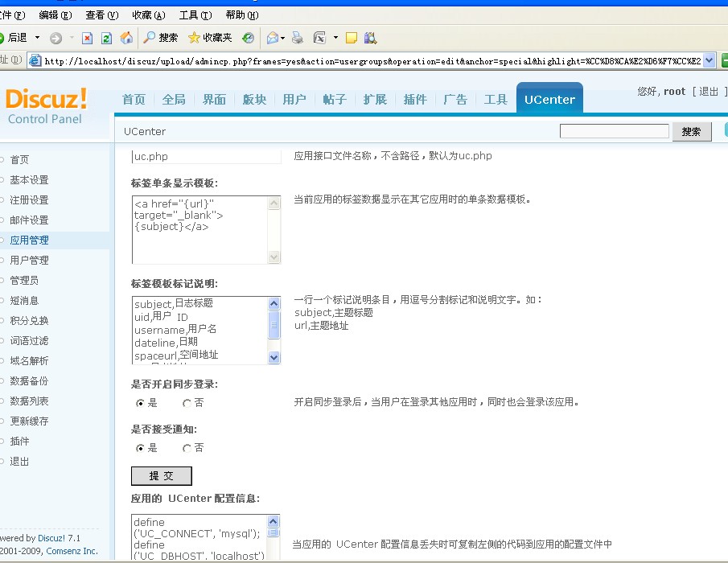Switch to the 帖子 navigation tab
The height and width of the screenshot is (563, 728).
[x=335, y=99]
